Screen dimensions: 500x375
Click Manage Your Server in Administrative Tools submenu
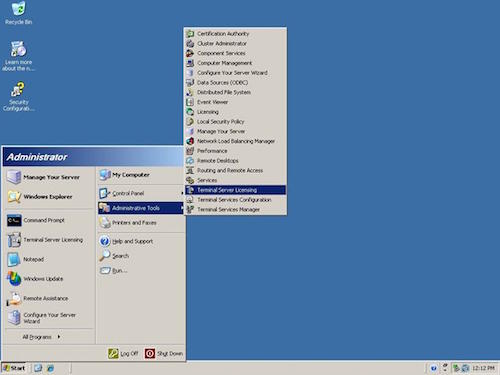click(x=235, y=131)
